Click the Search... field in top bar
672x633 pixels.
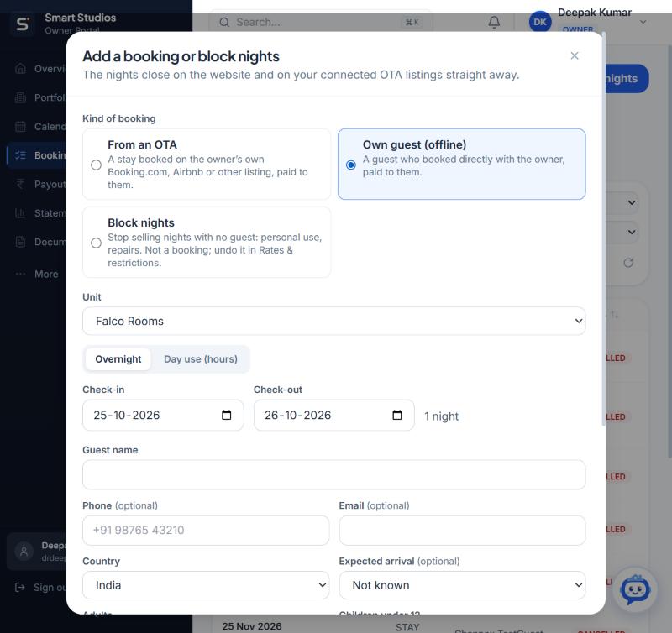321,23
